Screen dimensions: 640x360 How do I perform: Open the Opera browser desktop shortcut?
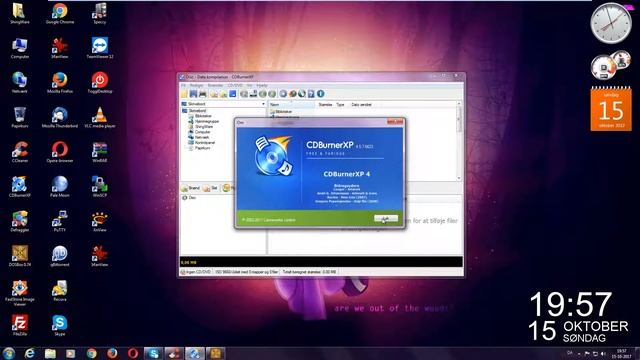point(60,152)
